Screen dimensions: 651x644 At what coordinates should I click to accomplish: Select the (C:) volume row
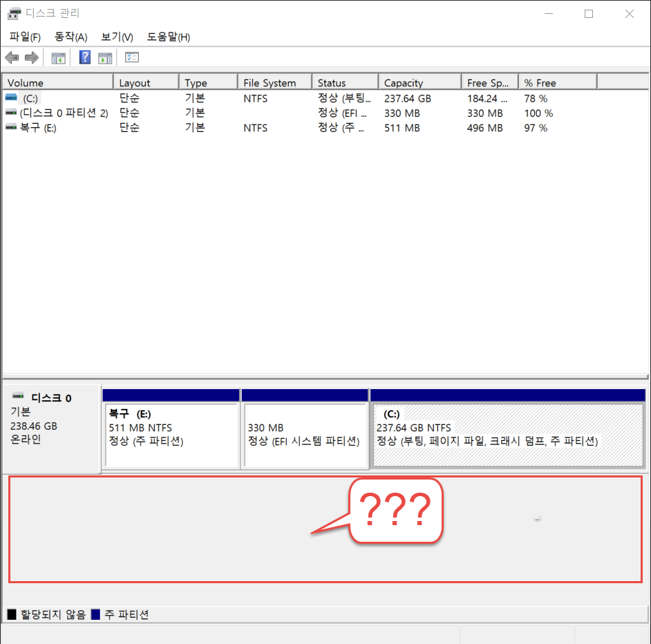coord(325,98)
